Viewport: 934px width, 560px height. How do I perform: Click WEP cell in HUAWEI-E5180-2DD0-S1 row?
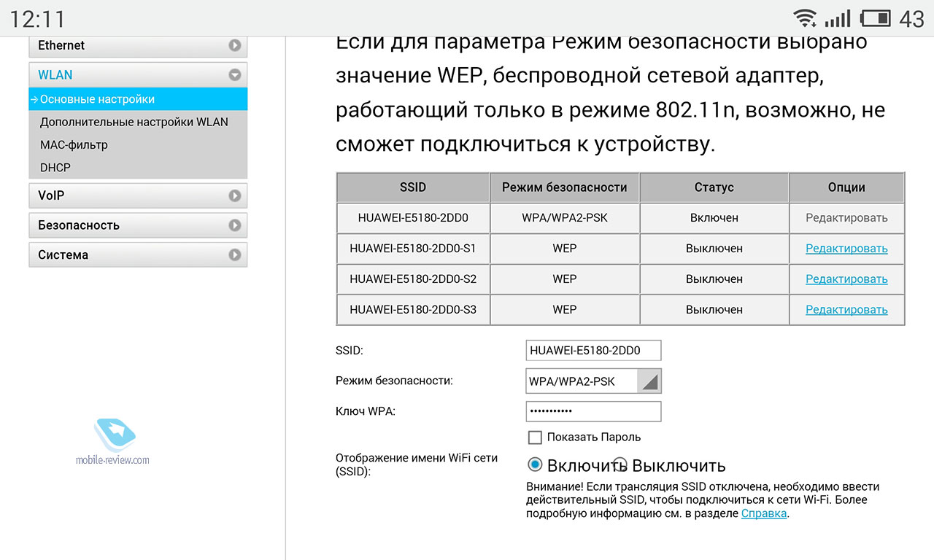(x=565, y=249)
